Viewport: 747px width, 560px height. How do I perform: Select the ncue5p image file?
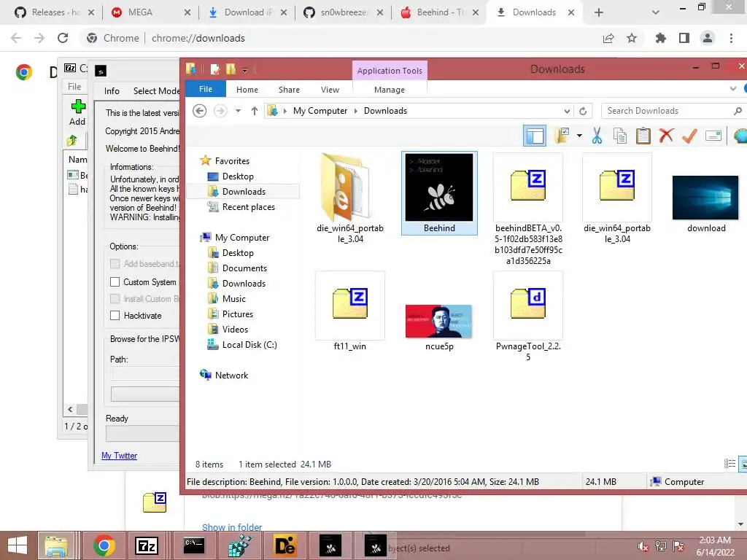439,327
